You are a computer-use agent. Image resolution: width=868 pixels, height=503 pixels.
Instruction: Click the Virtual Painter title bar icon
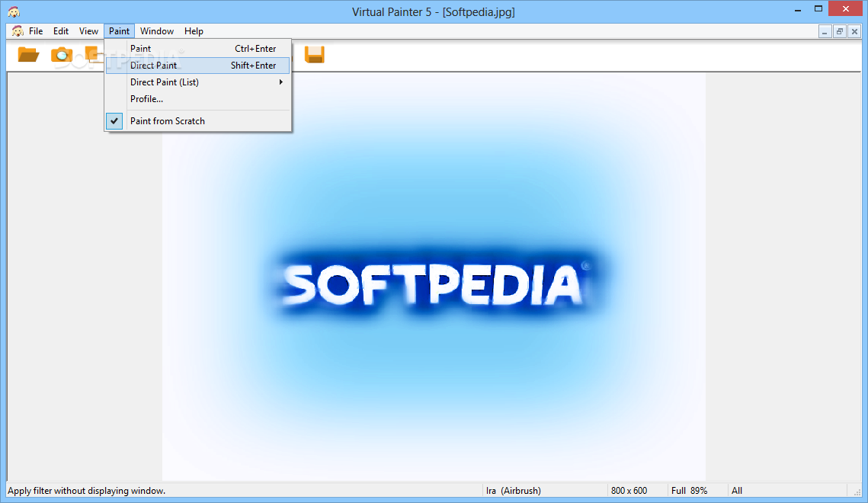pyautogui.click(x=14, y=11)
